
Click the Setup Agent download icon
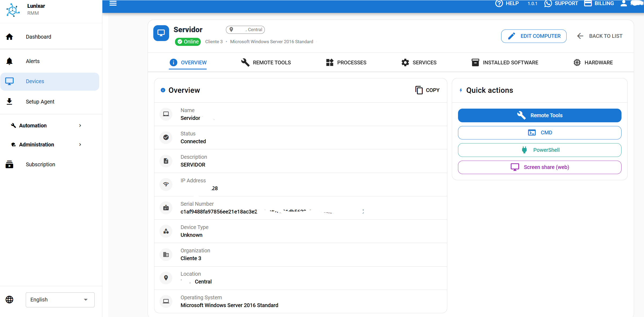(x=10, y=101)
